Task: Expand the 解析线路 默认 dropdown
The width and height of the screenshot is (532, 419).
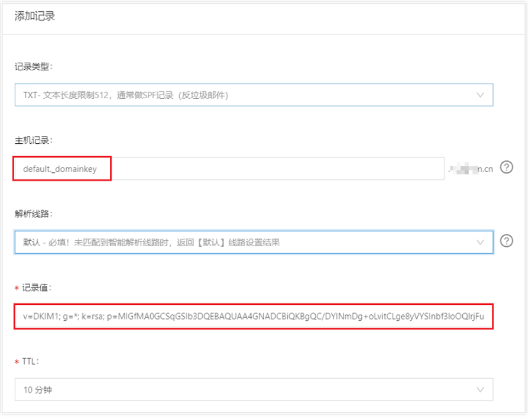Action: pyautogui.click(x=254, y=242)
